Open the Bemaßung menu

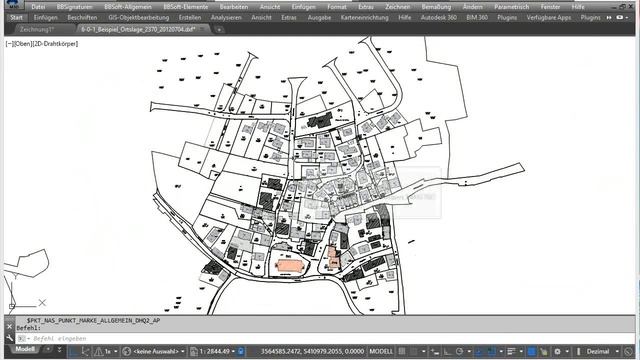coord(436,7)
